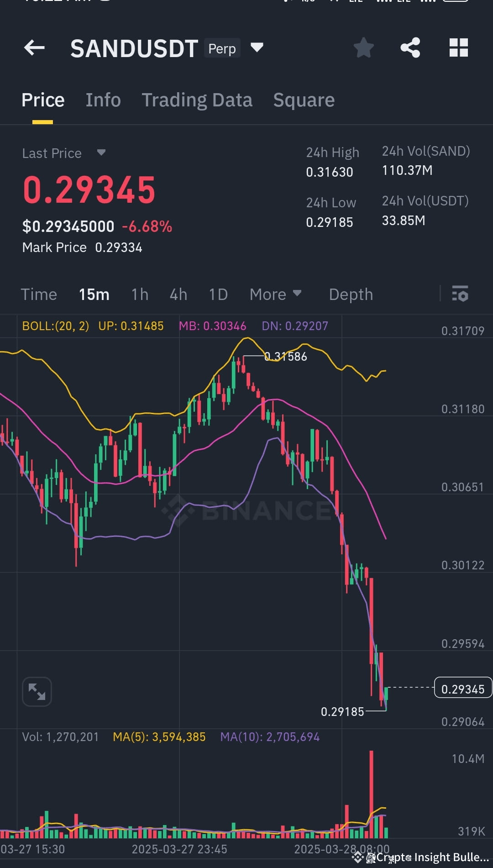
Task: Expand chart to fullscreen with arrows icon
Action: coord(37,691)
